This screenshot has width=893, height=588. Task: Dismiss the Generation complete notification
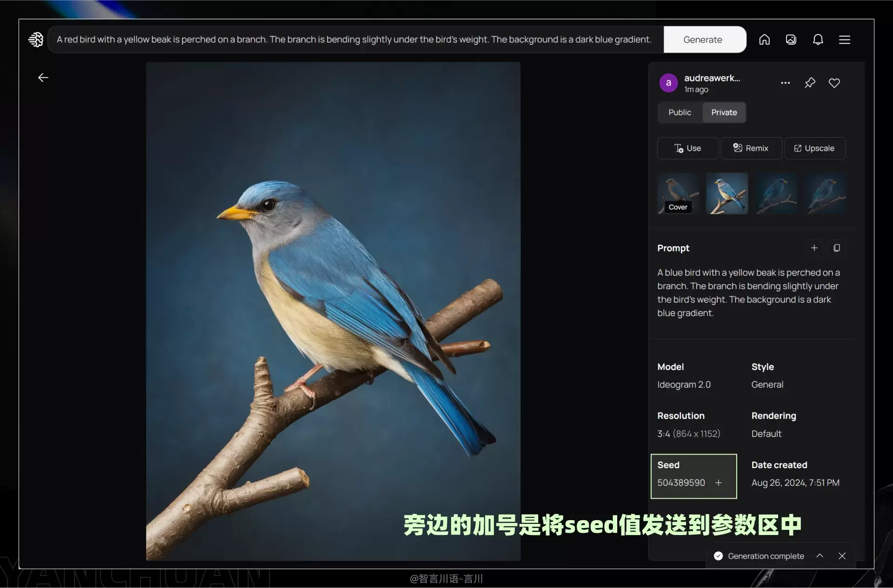click(842, 555)
